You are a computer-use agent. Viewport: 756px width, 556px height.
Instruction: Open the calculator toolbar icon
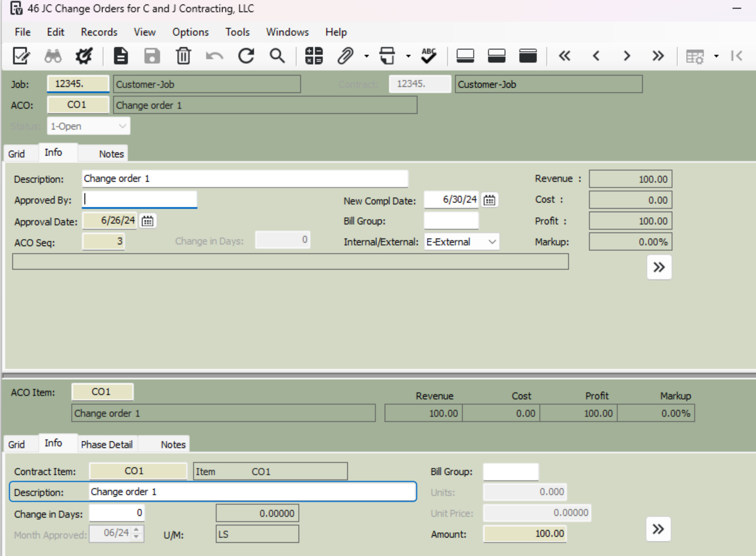click(314, 56)
